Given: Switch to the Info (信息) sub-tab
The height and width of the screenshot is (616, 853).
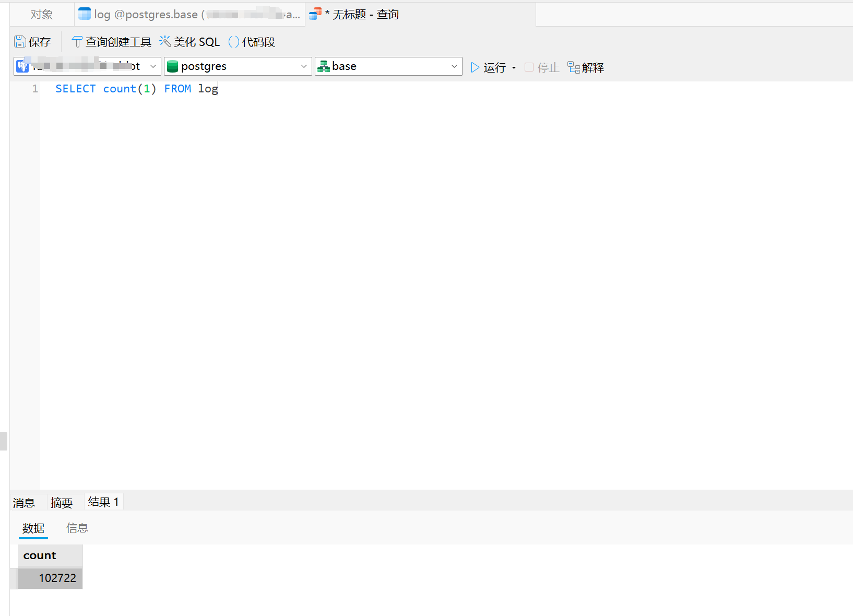Looking at the screenshot, I should pyautogui.click(x=77, y=528).
